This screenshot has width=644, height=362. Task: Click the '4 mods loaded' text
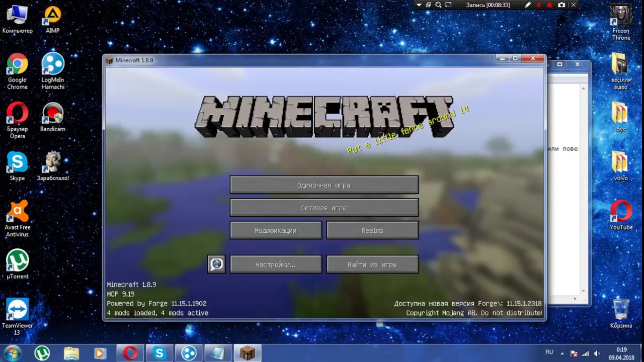click(x=157, y=313)
